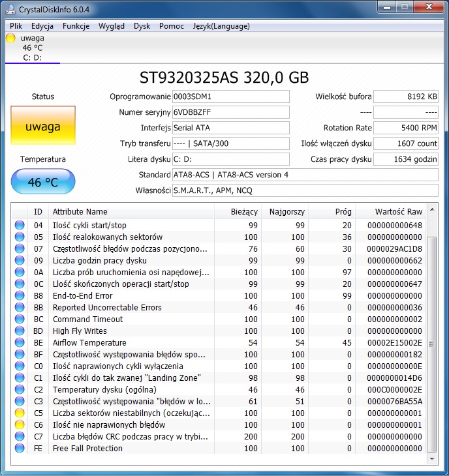The height and width of the screenshot is (476, 449).
Task: Click the ST9320325AS 320,0 GB title
Action: [x=225, y=78]
